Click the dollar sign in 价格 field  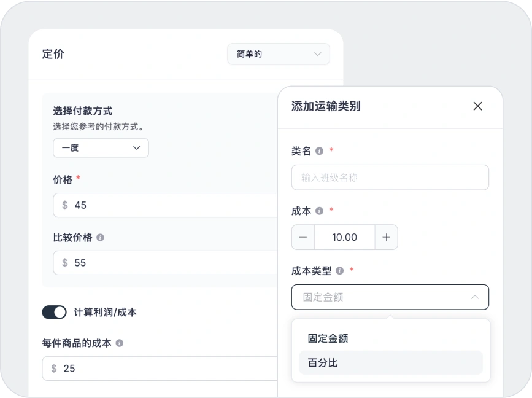coord(65,205)
